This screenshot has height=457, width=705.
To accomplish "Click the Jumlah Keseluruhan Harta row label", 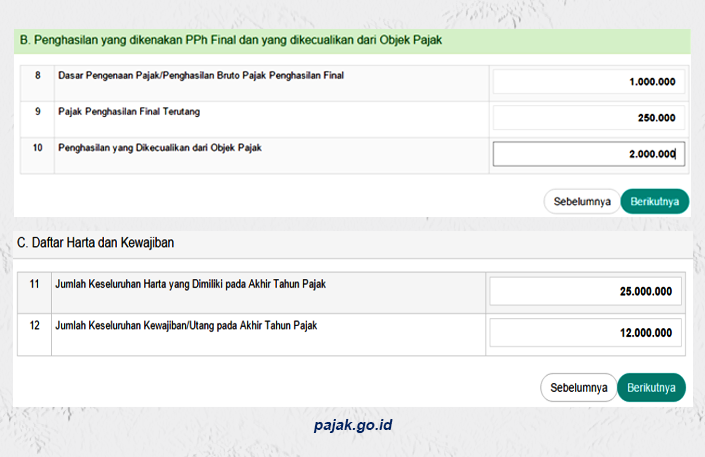I will coord(190,285).
